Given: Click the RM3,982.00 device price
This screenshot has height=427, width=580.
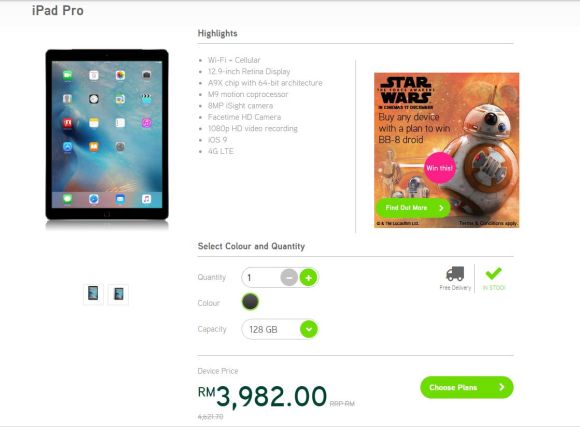Looking at the screenshot, I should tap(262, 396).
